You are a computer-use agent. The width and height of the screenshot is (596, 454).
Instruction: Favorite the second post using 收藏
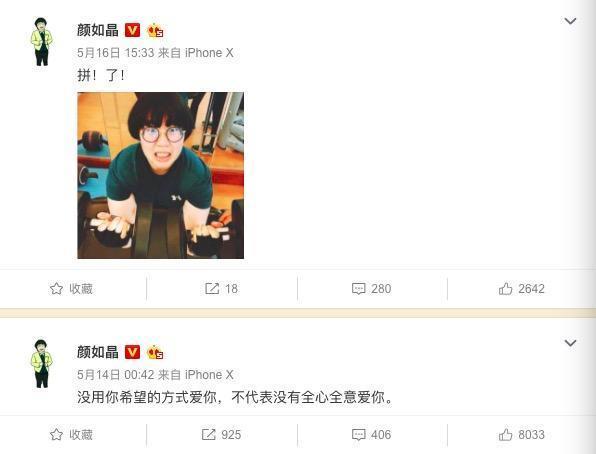coord(71,435)
